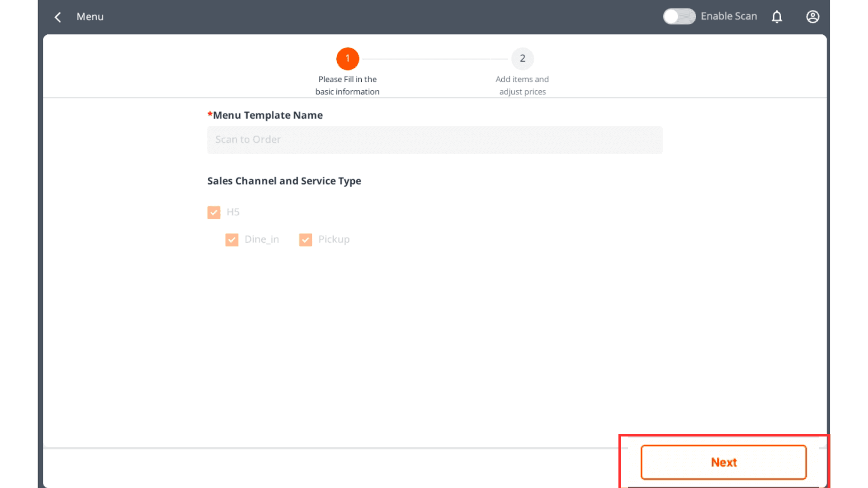Select step 2 circle indicator
This screenshot has height=488, width=868.
522,59
